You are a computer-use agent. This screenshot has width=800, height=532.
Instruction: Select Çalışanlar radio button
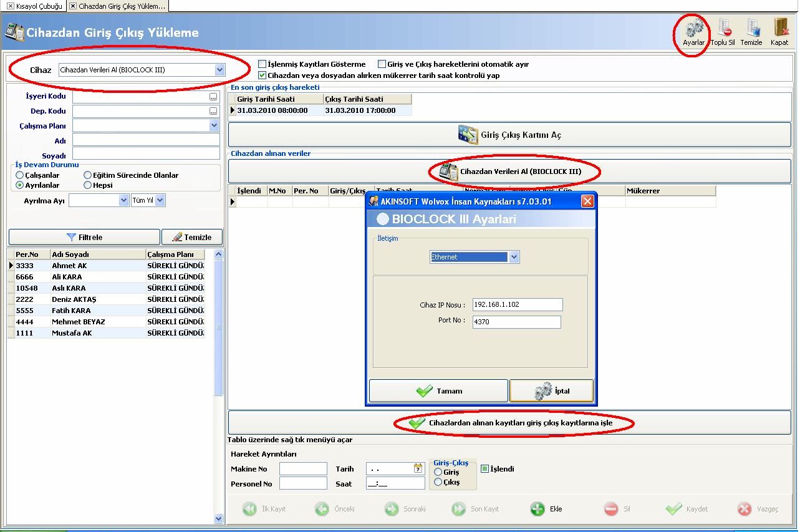click(x=20, y=175)
